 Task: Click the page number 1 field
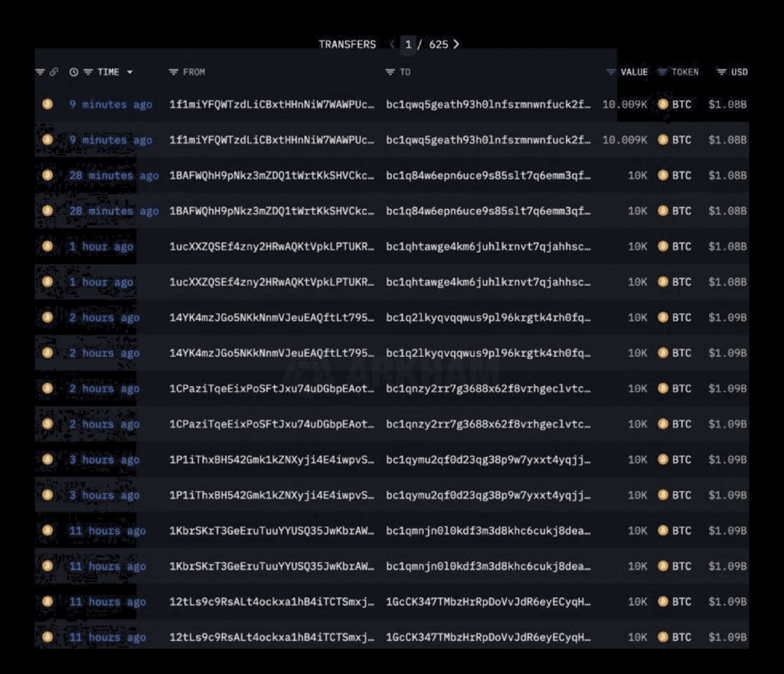409,44
